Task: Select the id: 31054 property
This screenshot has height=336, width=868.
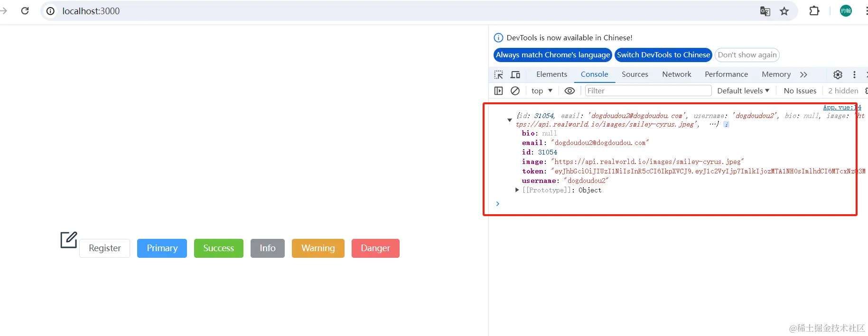Action: point(540,152)
